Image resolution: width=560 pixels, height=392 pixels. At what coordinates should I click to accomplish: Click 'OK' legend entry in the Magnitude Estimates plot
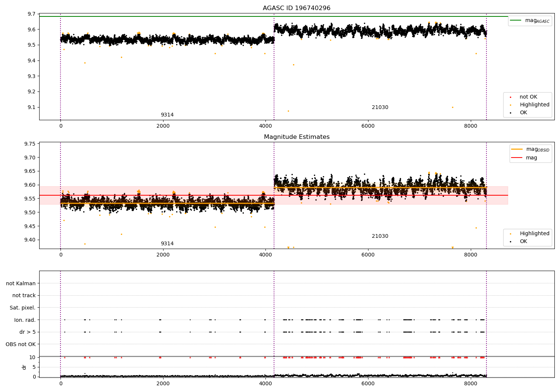click(523, 242)
